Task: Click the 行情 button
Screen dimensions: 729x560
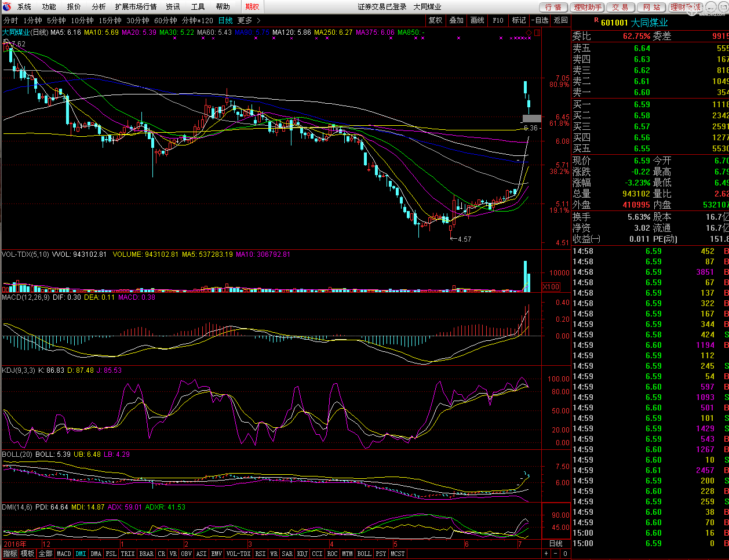Action: (x=553, y=7)
